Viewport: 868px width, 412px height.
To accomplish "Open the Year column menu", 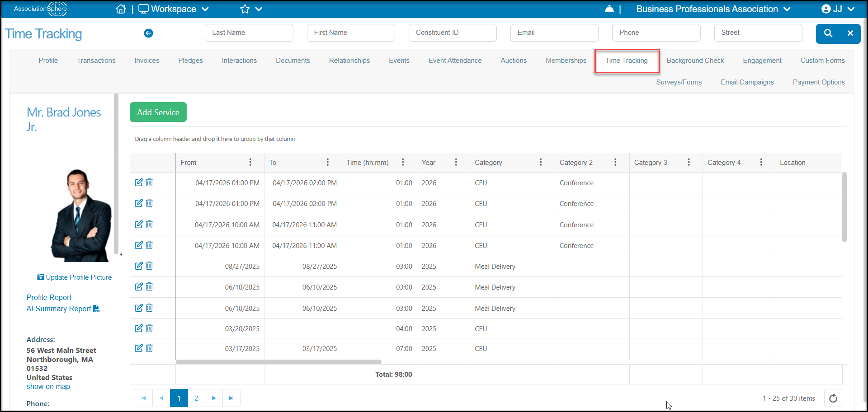I will (456, 162).
